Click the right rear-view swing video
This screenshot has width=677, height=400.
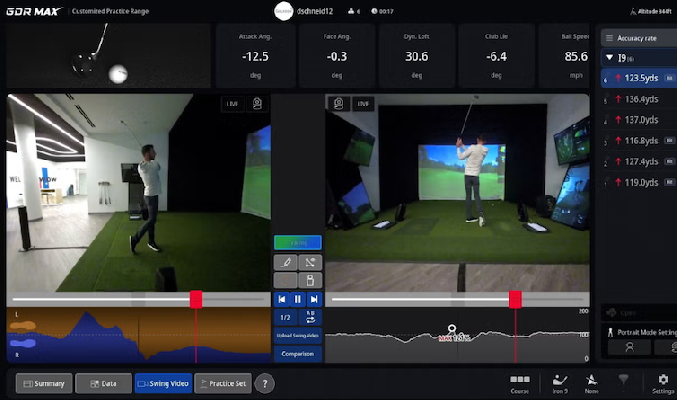click(457, 193)
